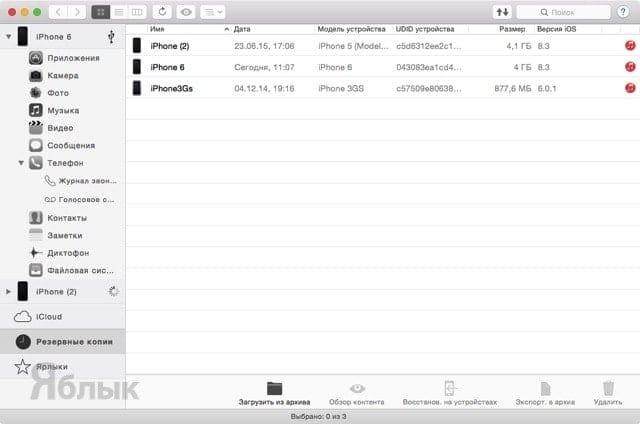Sort by Модель устройства column header

pos(351,29)
